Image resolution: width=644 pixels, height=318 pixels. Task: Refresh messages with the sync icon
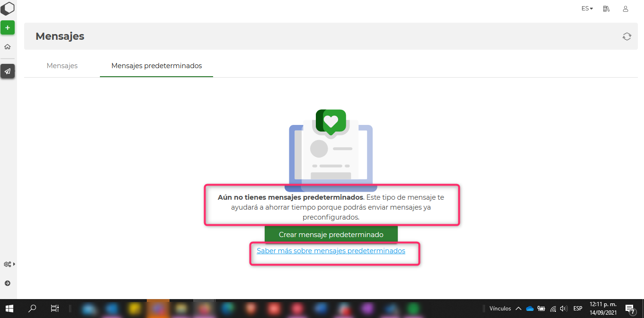click(x=627, y=36)
